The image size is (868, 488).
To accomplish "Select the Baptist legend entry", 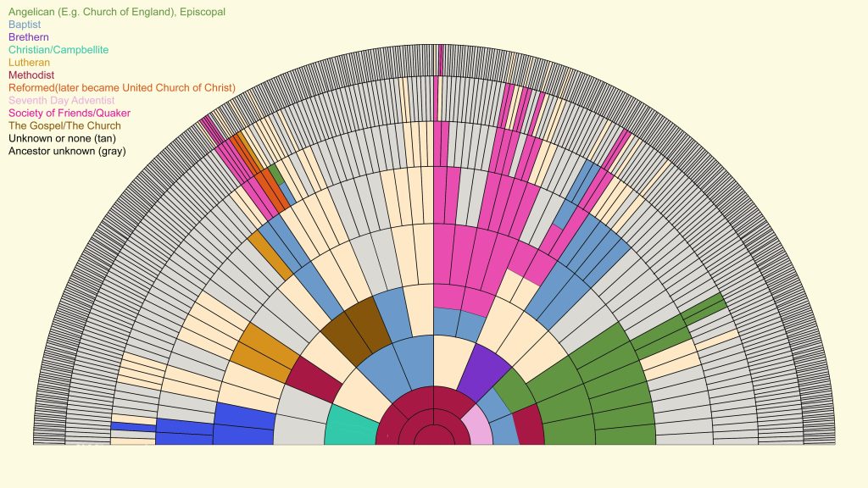I will tap(25, 25).
